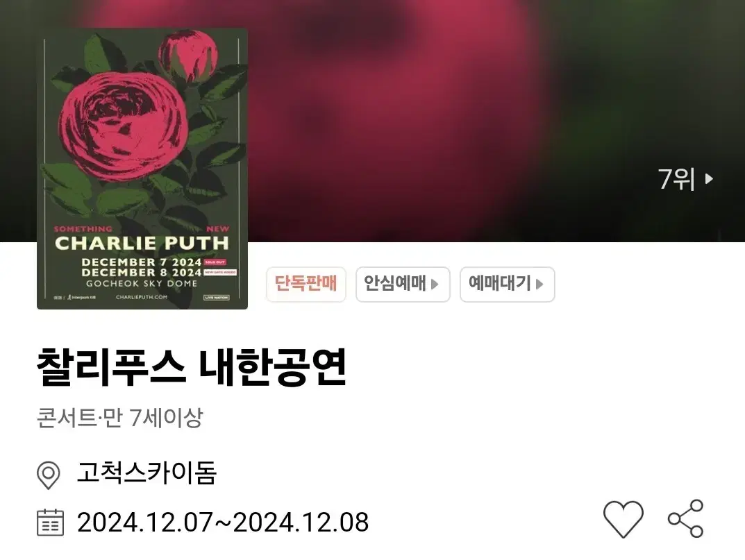Image resolution: width=745 pixels, height=560 pixels.
Task: Tap the red rose on poster
Action: (x=124, y=126)
